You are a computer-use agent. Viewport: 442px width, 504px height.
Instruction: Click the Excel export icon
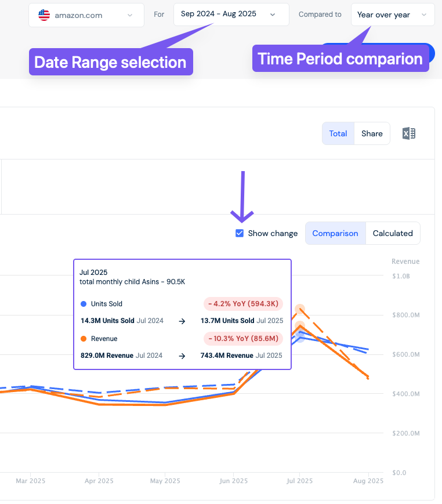(x=409, y=133)
